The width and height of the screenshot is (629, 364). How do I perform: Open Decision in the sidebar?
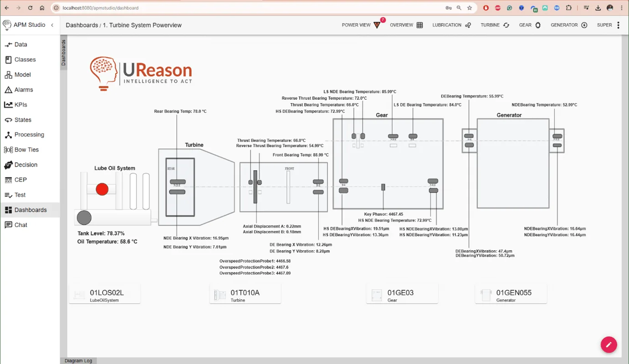(x=30, y=165)
